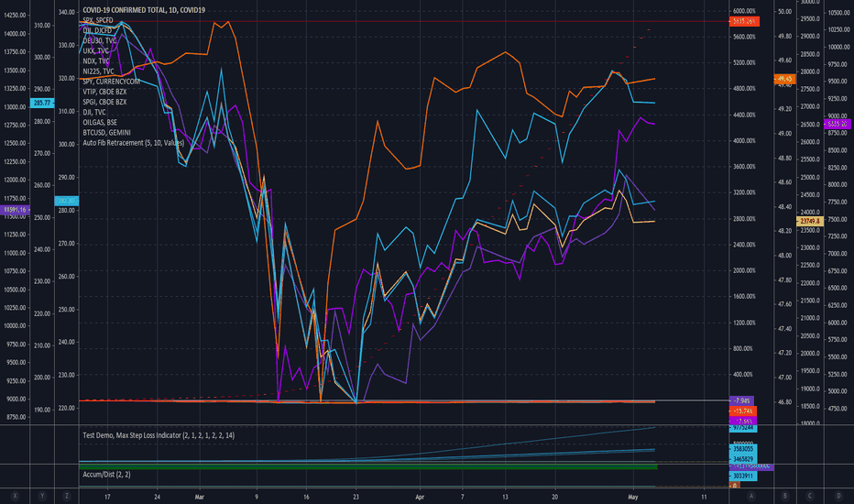
Task: Click the Z scale button
Action: [x=67, y=496]
